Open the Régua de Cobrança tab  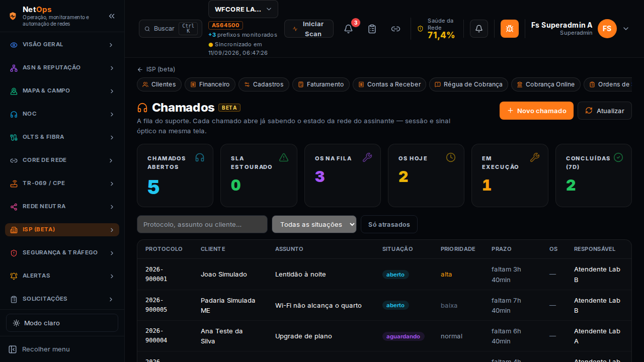pos(468,84)
